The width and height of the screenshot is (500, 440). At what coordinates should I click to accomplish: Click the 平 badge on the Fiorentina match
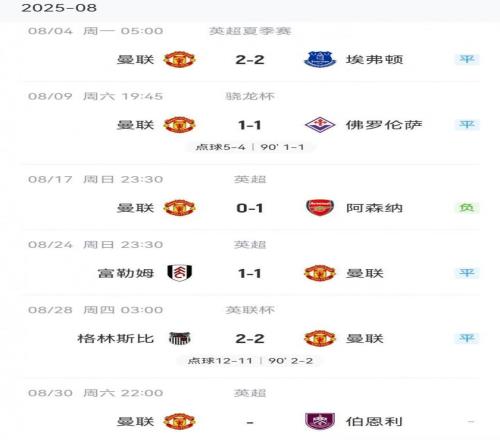(467, 125)
